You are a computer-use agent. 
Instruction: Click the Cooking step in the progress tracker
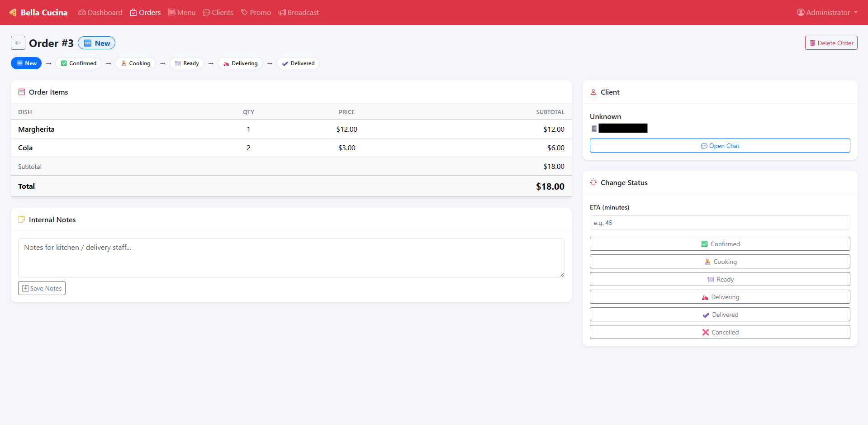(x=135, y=63)
